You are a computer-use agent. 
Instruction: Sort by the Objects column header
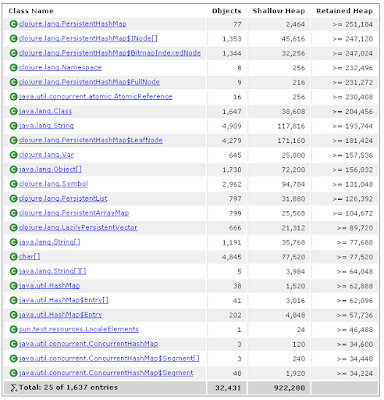coord(227,11)
